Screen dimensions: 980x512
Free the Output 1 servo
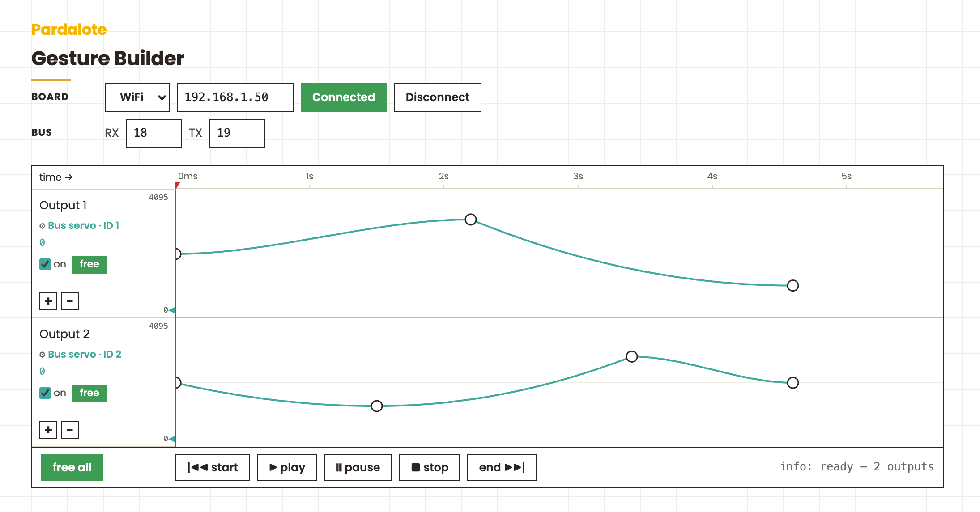tap(89, 264)
